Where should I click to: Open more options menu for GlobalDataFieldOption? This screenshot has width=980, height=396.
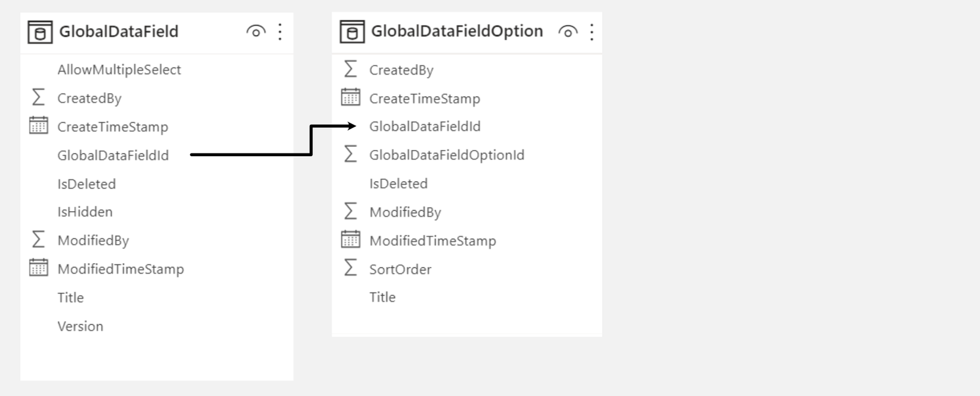pyautogui.click(x=592, y=32)
